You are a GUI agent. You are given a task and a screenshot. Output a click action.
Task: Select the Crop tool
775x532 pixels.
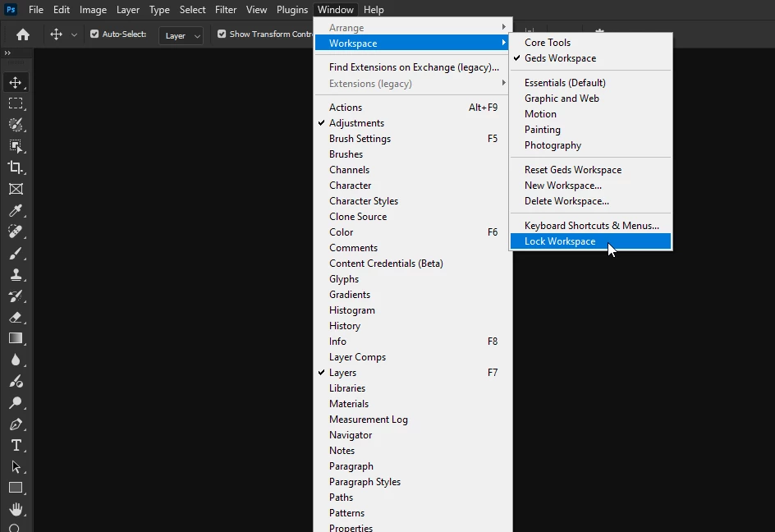pyautogui.click(x=16, y=167)
